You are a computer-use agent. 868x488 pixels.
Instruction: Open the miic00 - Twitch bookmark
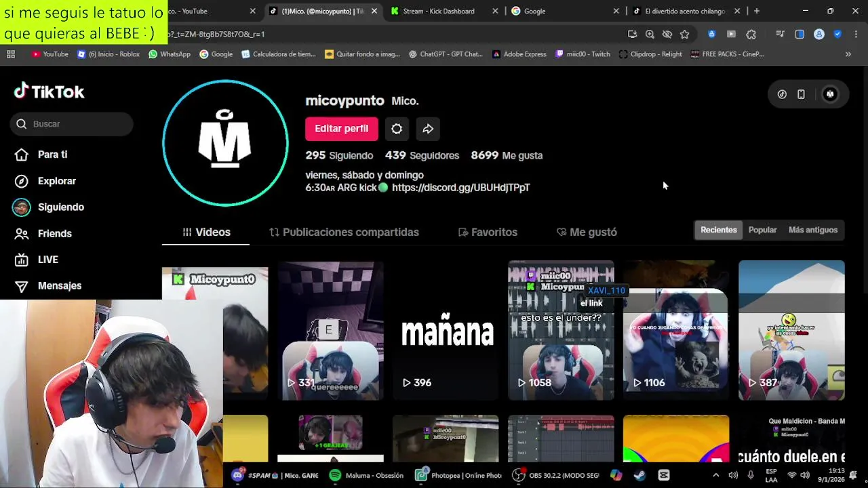[583, 54]
